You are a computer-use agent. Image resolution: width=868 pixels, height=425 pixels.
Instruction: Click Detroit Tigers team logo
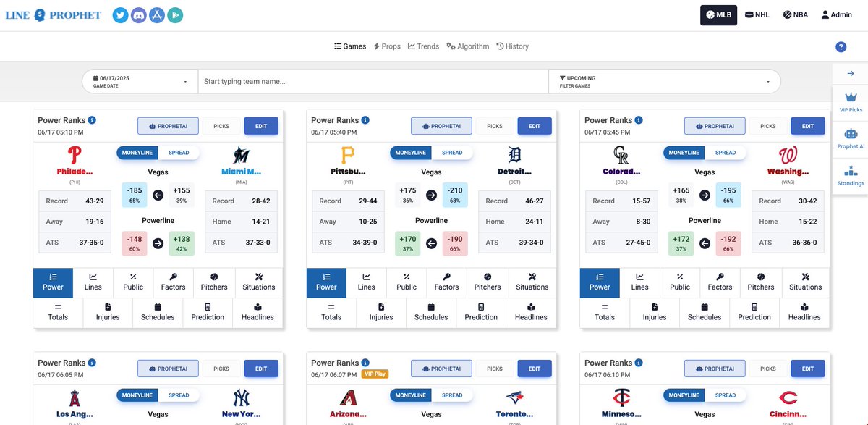515,154
